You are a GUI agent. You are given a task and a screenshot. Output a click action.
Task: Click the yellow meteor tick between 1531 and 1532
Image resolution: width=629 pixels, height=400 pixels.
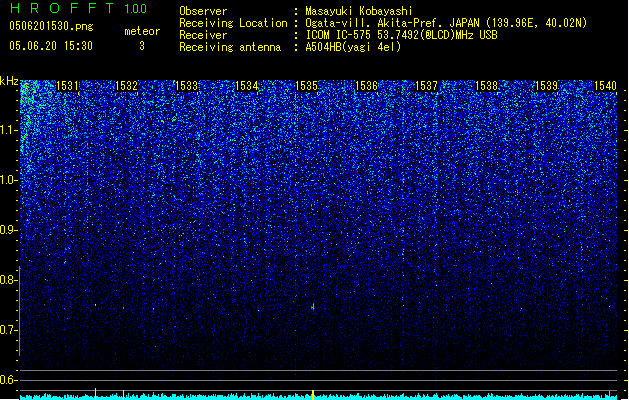point(95,394)
